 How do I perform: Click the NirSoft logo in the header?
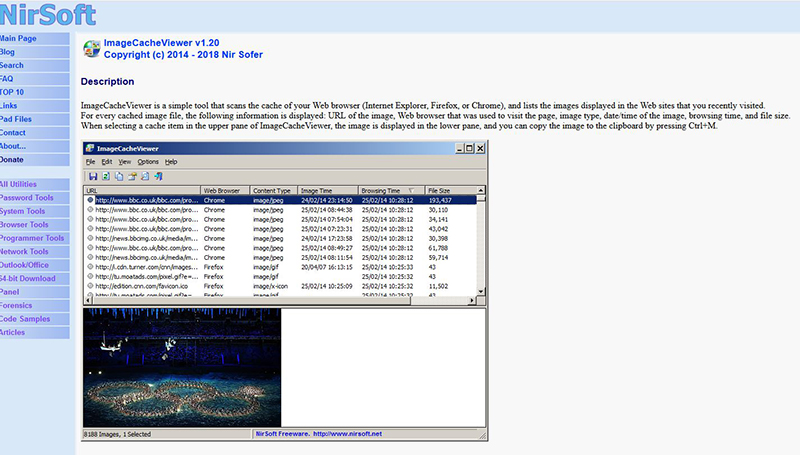[x=47, y=14]
